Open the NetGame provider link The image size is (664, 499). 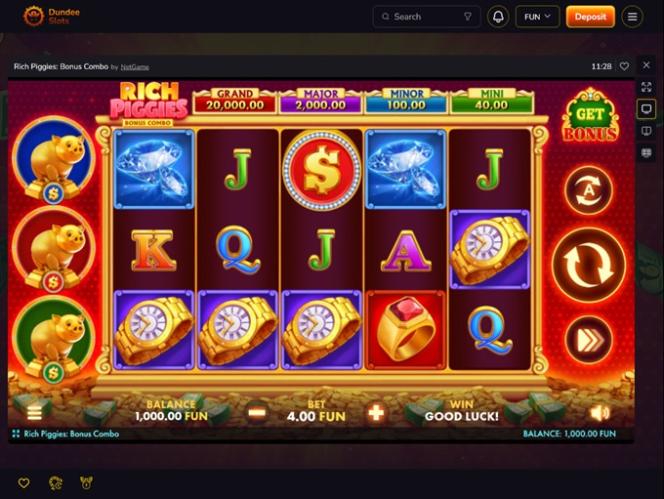click(x=135, y=67)
